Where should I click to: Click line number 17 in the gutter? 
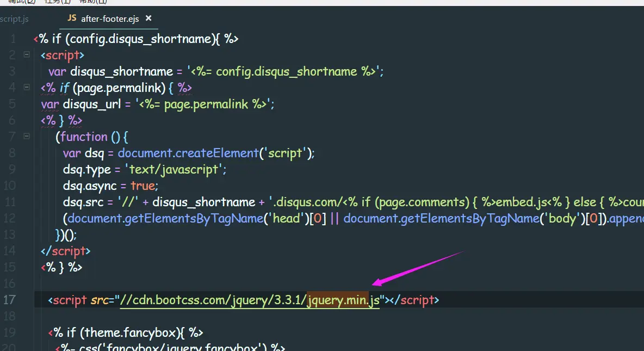click(9, 300)
